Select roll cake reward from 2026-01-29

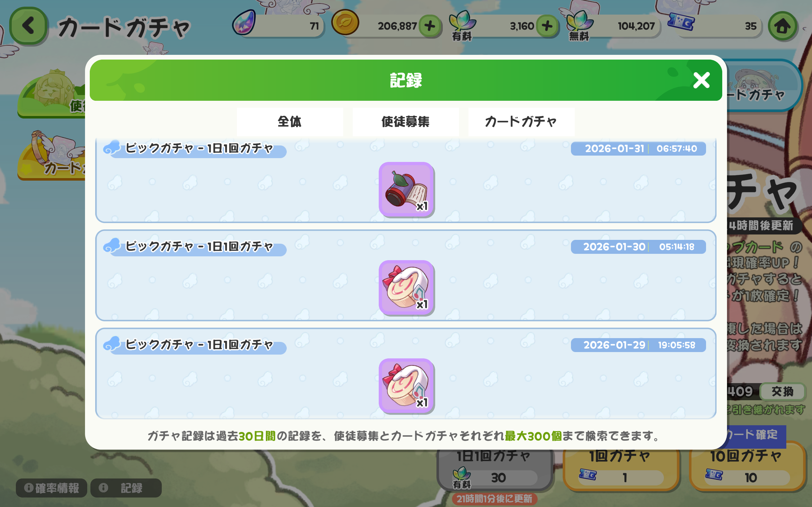coord(406,386)
